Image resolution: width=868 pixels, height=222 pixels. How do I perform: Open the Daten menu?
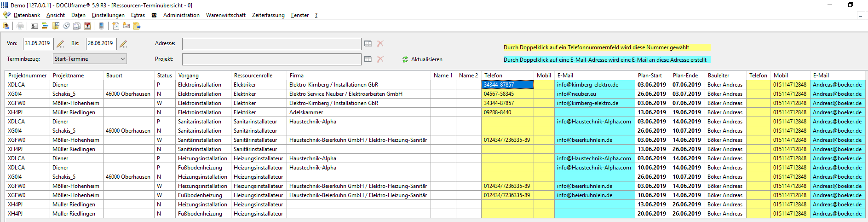click(78, 15)
